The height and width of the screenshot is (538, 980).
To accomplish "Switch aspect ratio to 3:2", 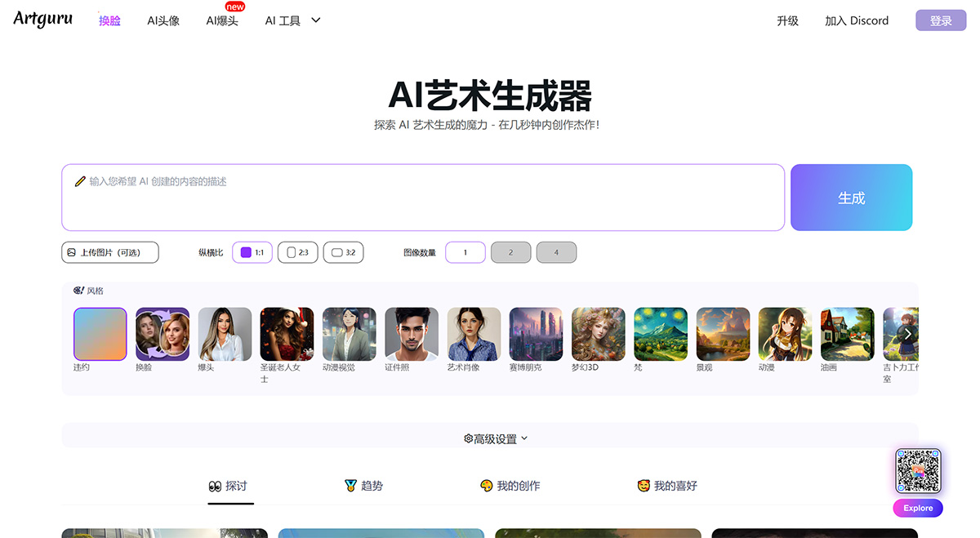I will pos(343,252).
